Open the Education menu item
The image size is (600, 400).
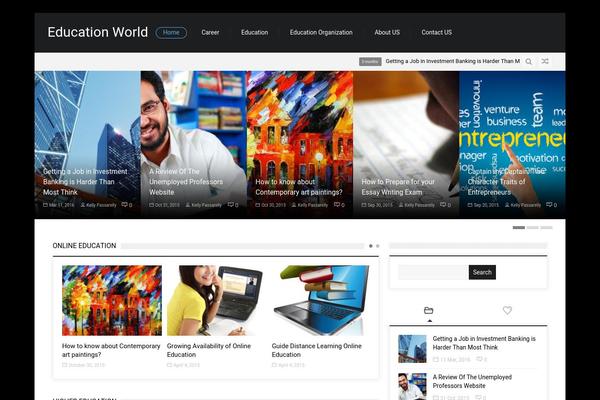click(x=254, y=33)
